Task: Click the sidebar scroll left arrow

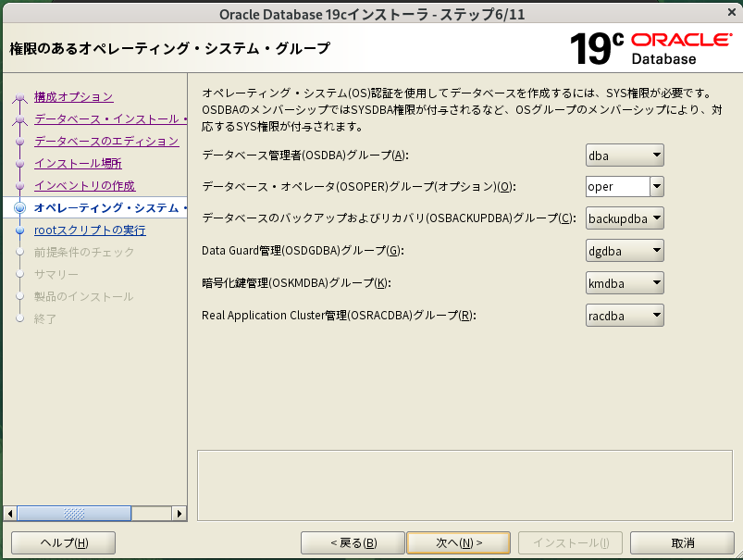Action: click(x=10, y=514)
